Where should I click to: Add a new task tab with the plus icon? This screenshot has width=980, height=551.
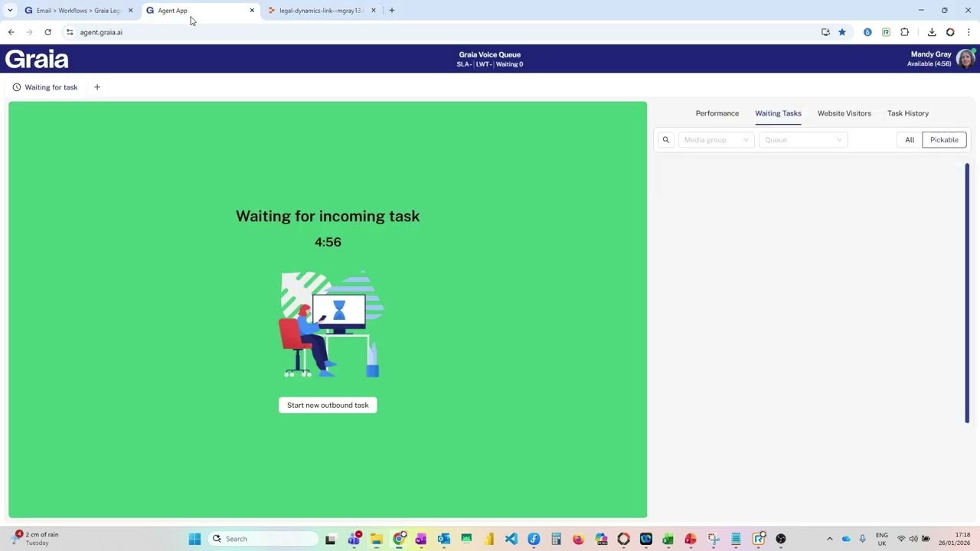(97, 87)
